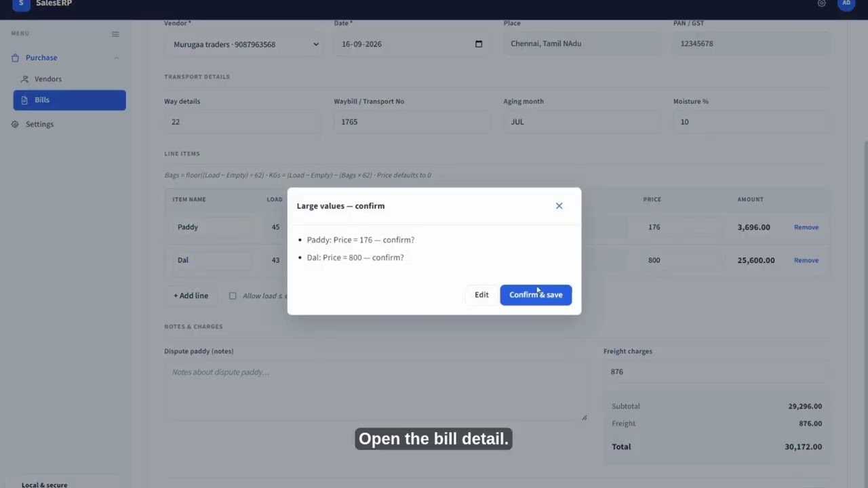Click the Freight charges field
Screen dimensions: 868x488
tap(715, 371)
